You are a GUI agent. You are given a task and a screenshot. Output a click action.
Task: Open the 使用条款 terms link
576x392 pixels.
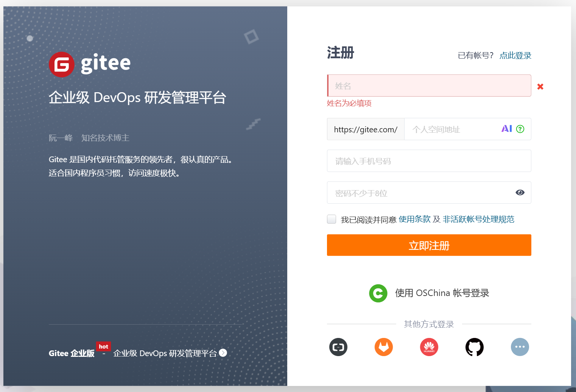tap(415, 219)
